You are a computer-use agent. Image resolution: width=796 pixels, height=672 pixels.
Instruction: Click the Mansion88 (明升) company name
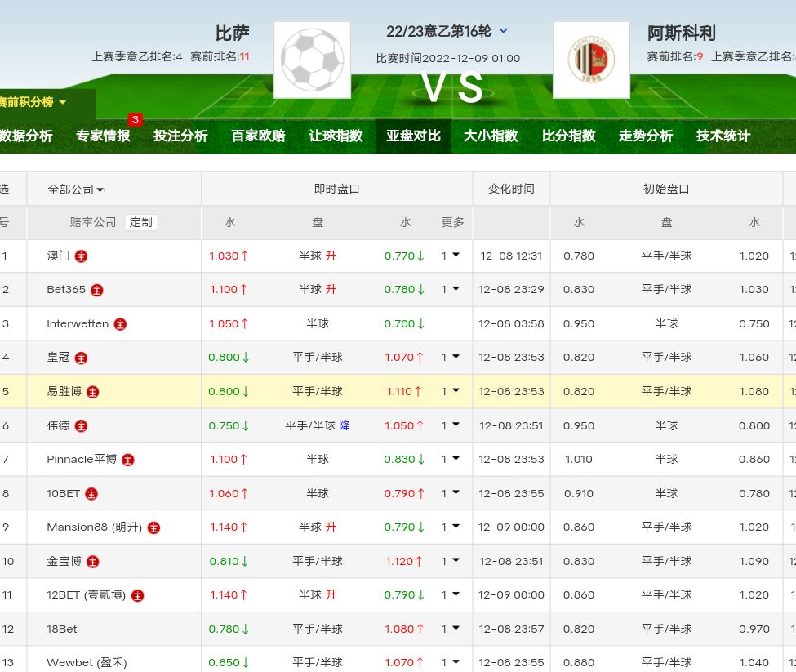click(94, 527)
